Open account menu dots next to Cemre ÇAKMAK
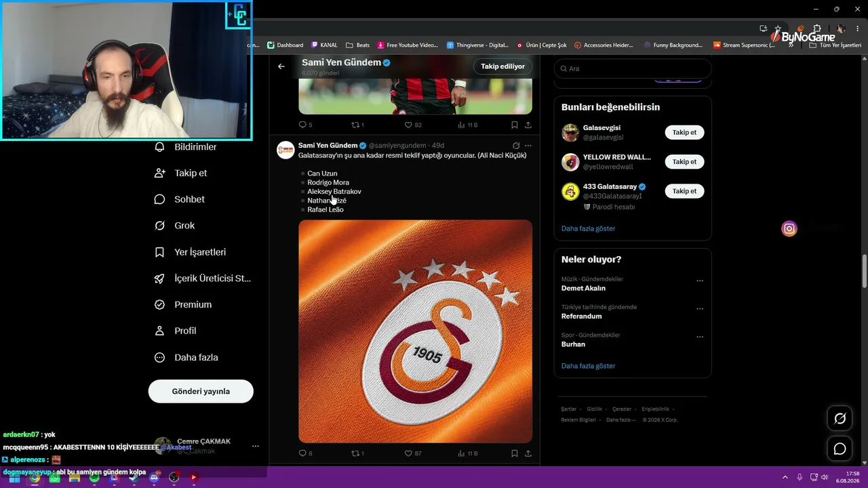This screenshot has height=488, width=868. tap(256, 446)
